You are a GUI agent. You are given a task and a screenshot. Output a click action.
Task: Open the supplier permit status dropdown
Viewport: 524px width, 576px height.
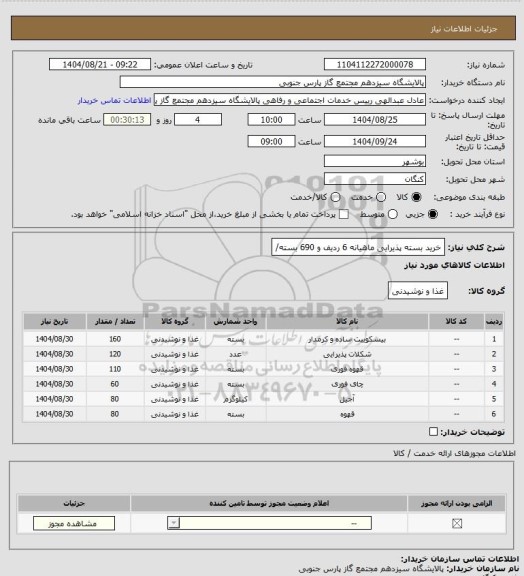point(269,523)
